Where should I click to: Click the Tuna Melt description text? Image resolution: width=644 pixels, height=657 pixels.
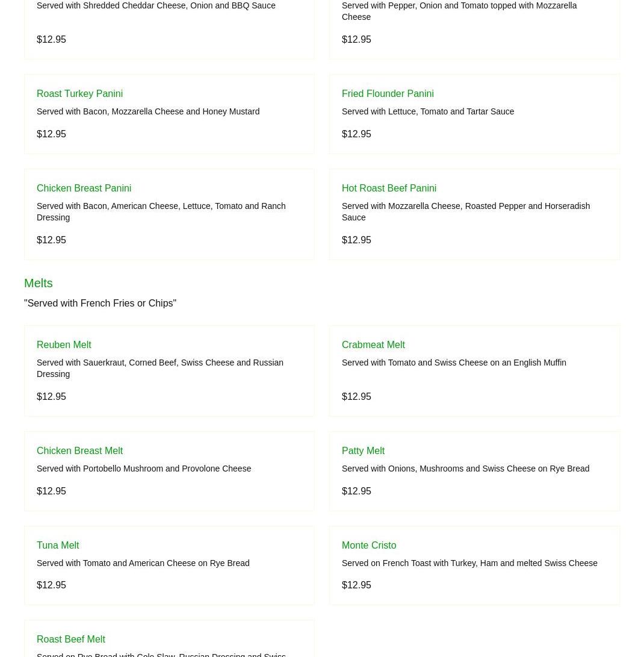[143, 563]
